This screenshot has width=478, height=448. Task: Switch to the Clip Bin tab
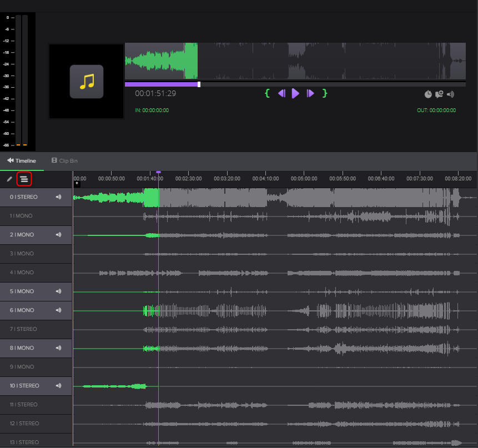coord(64,161)
